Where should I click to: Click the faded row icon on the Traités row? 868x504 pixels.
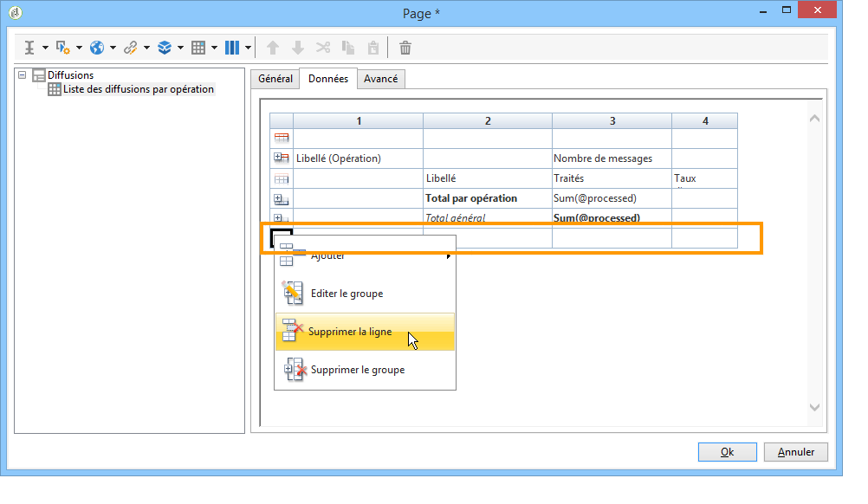tap(282, 178)
